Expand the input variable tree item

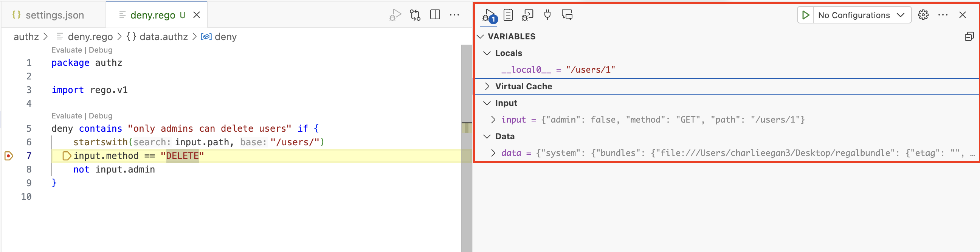click(x=493, y=120)
